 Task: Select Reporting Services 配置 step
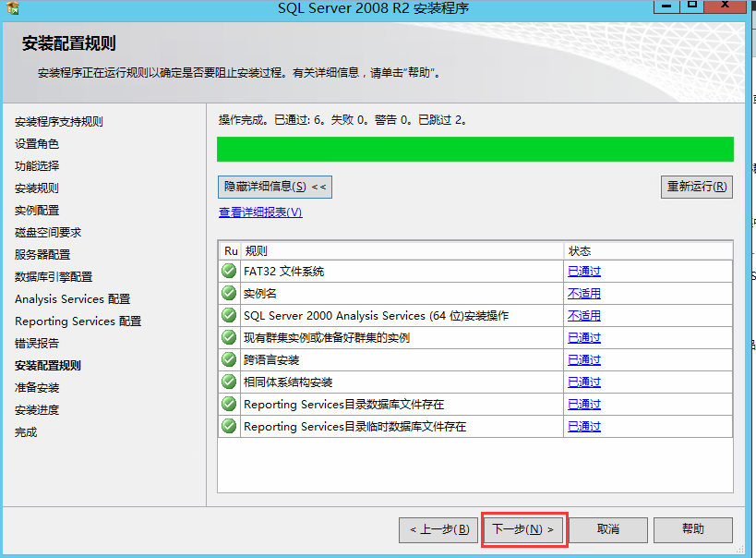[x=78, y=321]
